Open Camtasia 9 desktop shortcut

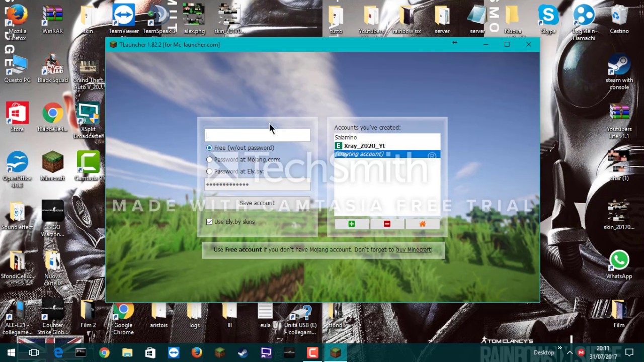pos(88,166)
